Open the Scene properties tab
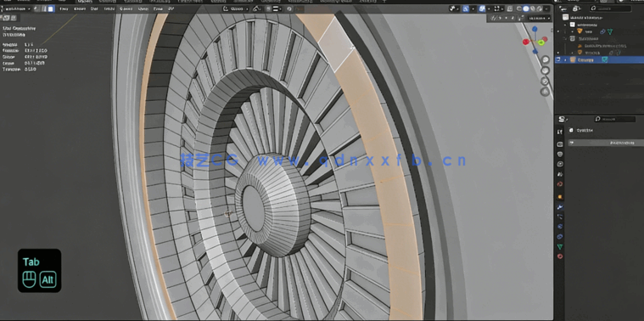The image size is (644, 321). 559,174
